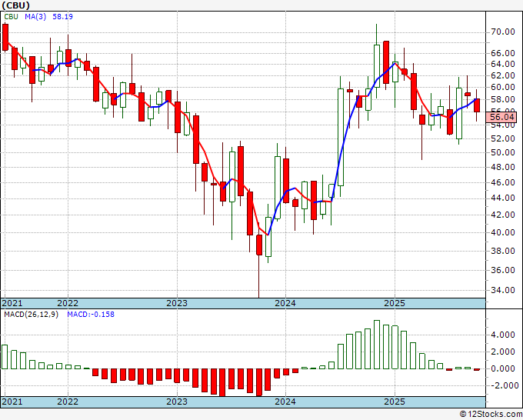The width and height of the screenshot is (523, 420).
Task: Click 2022 on the price chart timeline
Action: tap(68, 303)
